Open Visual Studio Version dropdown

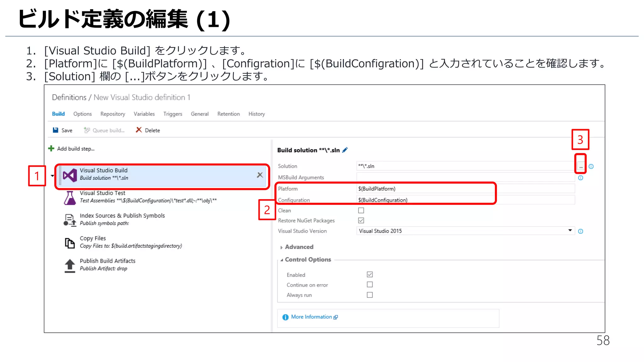click(466, 231)
